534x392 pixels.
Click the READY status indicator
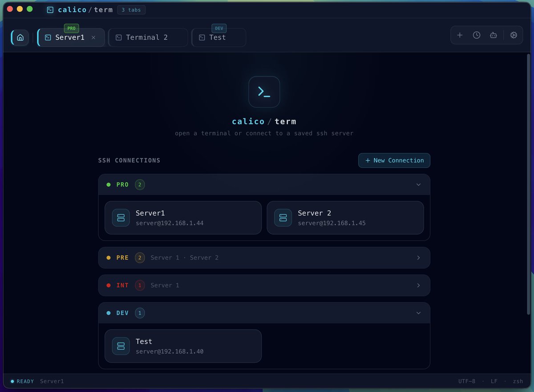[x=22, y=381]
